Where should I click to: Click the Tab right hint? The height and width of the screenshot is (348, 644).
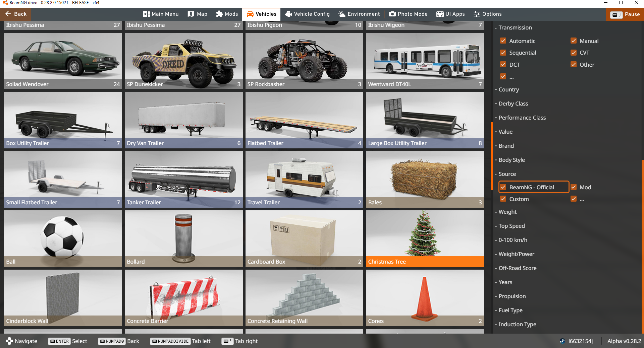click(x=240, y=341)
